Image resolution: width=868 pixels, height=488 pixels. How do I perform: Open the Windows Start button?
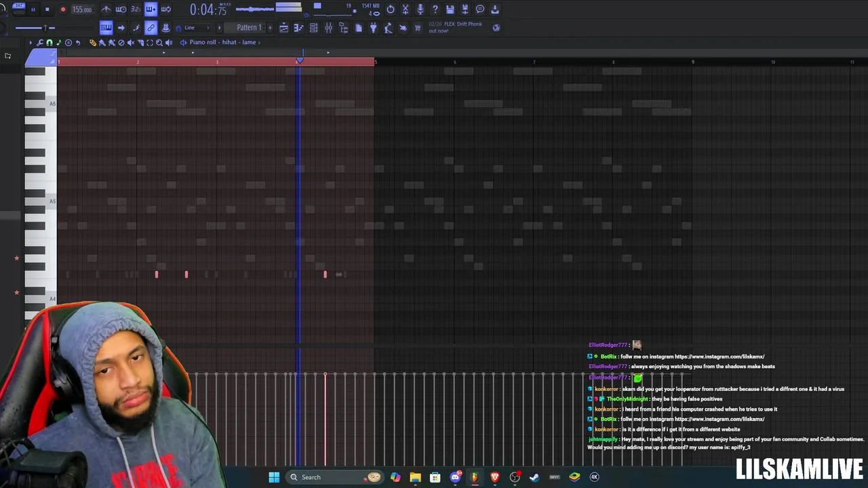click(x=274, y=477)
